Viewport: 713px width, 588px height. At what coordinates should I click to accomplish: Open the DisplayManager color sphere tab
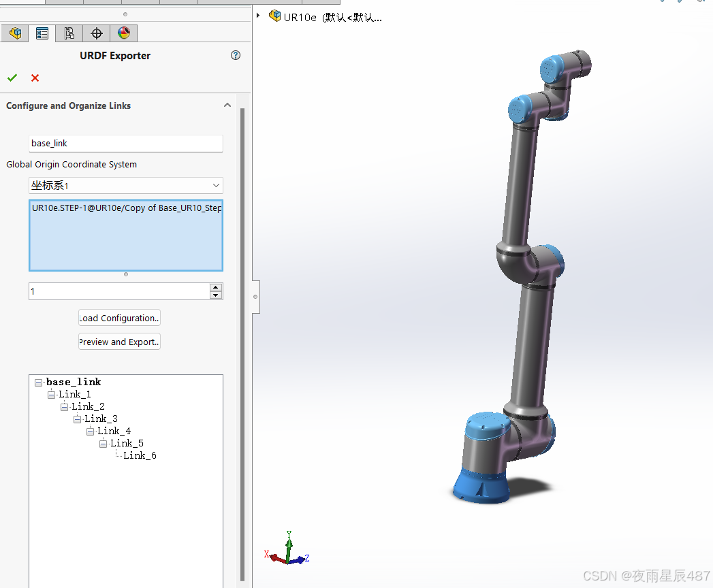[124, 33]
